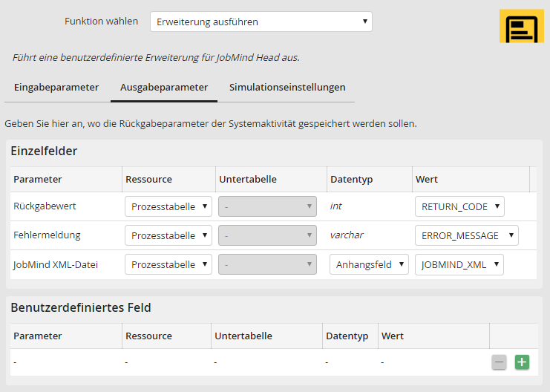Switch to the Eingabeparameter tab
Viewport: 550px width, 392px height.
coord(56,88)
